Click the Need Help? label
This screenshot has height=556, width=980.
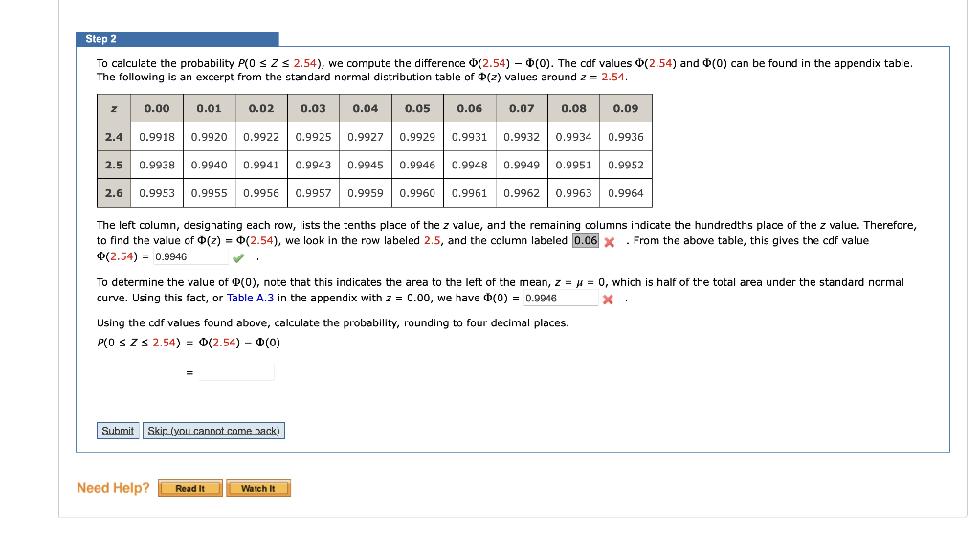coord(112,488)
